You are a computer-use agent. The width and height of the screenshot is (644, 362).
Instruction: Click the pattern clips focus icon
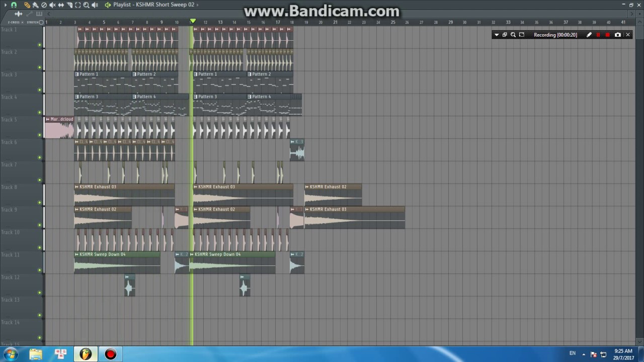coord(39,14)
